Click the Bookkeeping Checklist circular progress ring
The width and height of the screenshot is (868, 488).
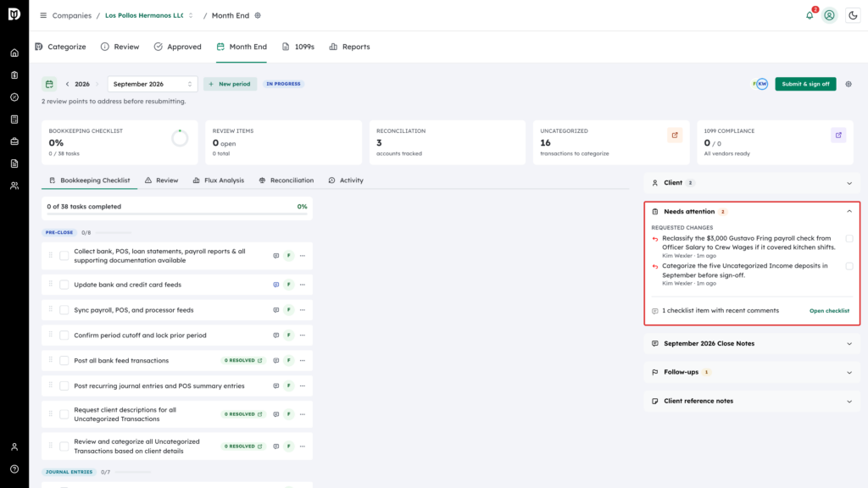click(180, 138)
